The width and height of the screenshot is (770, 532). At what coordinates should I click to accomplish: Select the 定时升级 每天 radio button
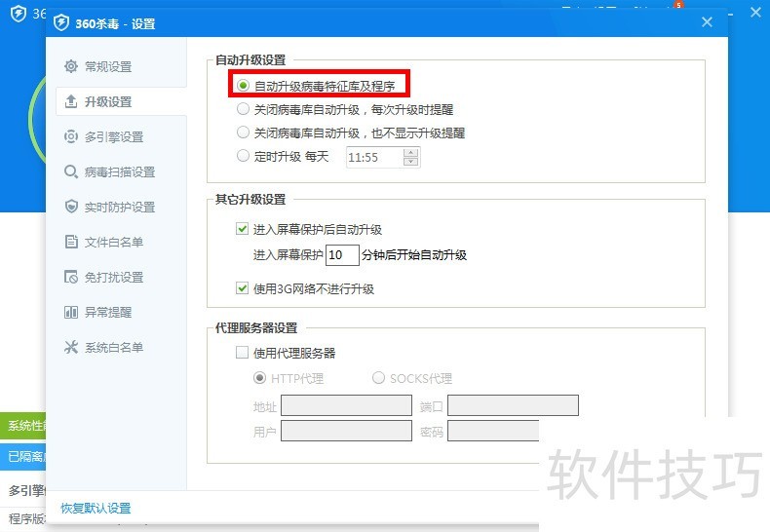pos(243,156)
